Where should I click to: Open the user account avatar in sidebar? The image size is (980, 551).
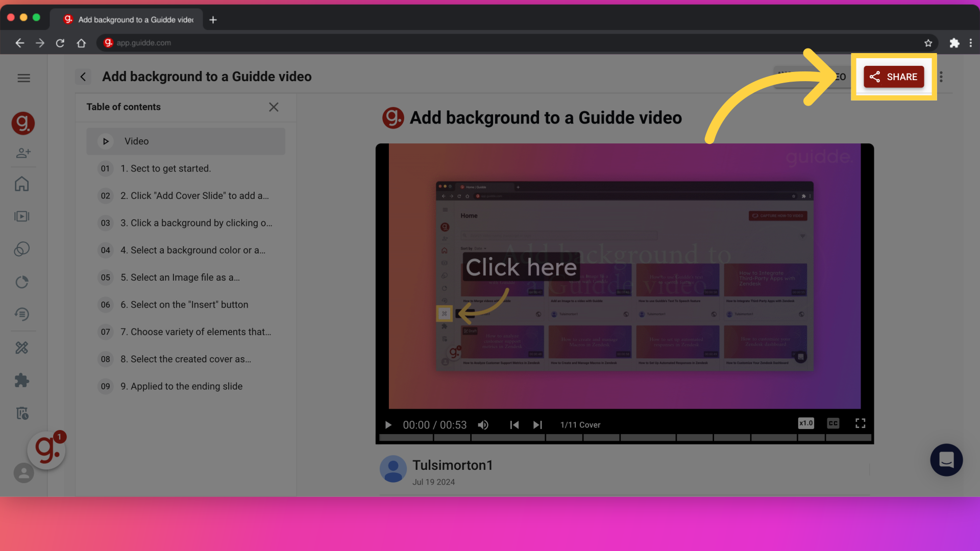point(23,473)
